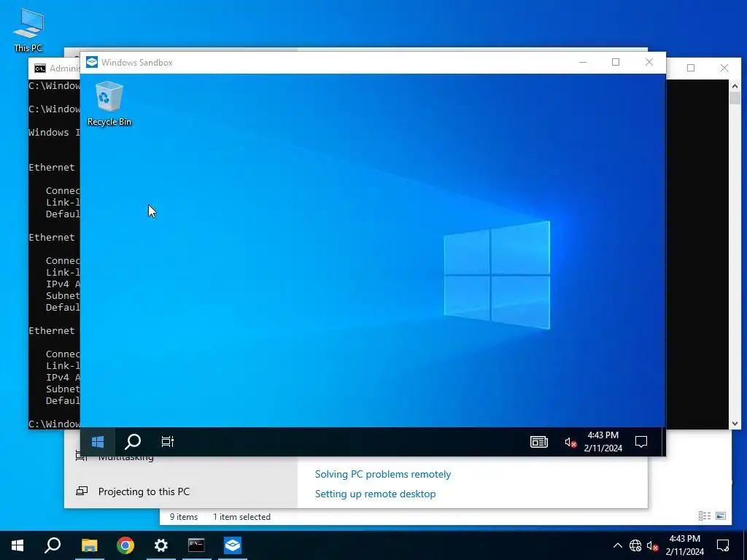Screen dimensions: 747x560
Task: Open host Action Center notifications icon
Action: pyautogui.click(x=723, y=545)
